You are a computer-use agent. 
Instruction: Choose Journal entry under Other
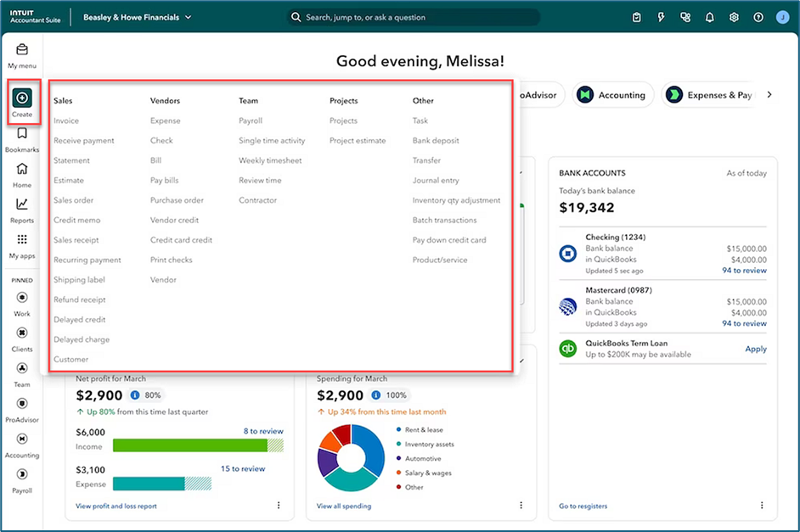436,181
